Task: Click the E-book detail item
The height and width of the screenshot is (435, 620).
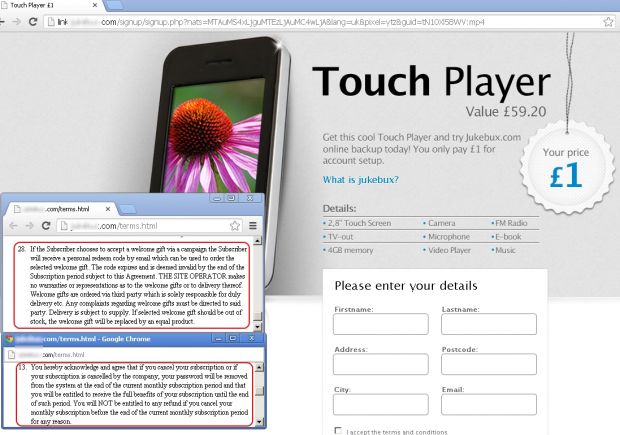Action: click(x=506, y=236)
